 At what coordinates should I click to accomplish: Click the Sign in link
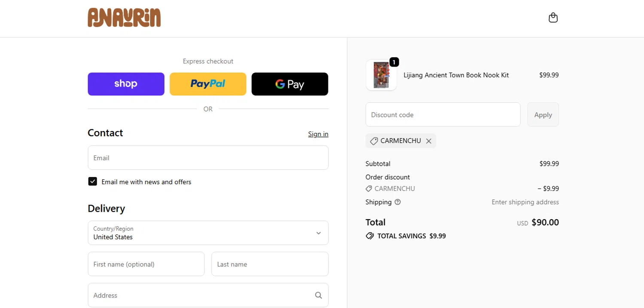pos(318,134)
